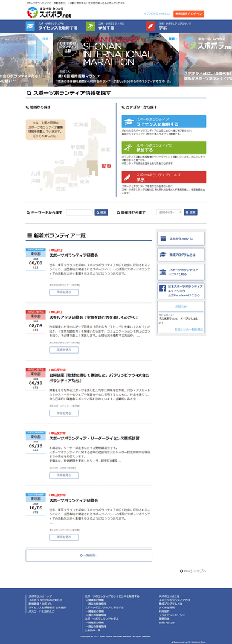Open 公開講座 パラリンピック4大会 listing title

(99, 378)
